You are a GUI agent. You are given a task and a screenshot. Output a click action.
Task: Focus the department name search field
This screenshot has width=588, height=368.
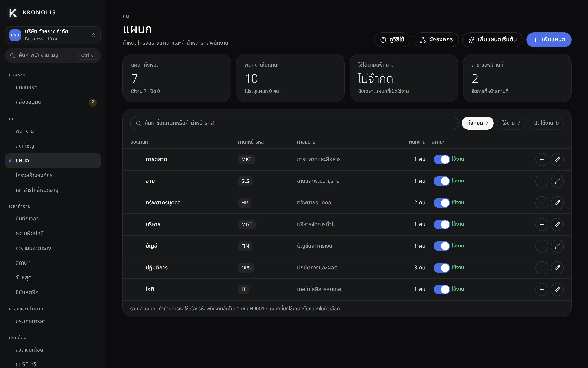point(294,123)
